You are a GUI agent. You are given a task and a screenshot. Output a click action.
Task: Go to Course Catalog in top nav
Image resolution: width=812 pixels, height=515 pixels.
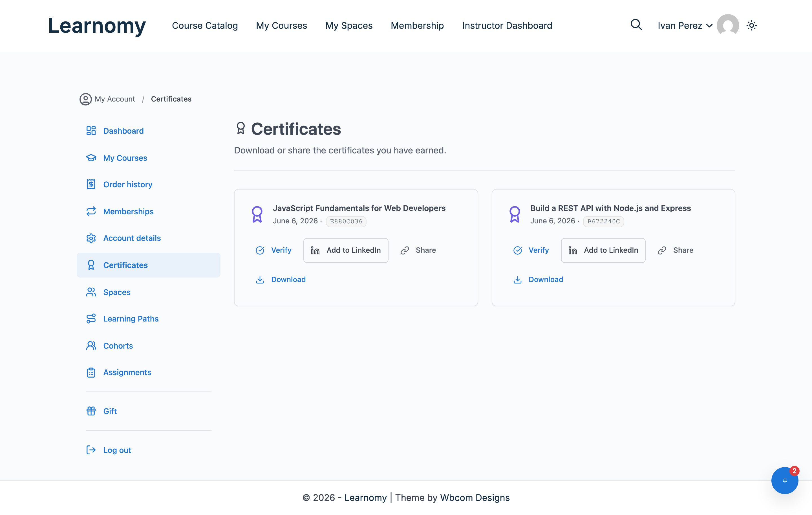205,26
